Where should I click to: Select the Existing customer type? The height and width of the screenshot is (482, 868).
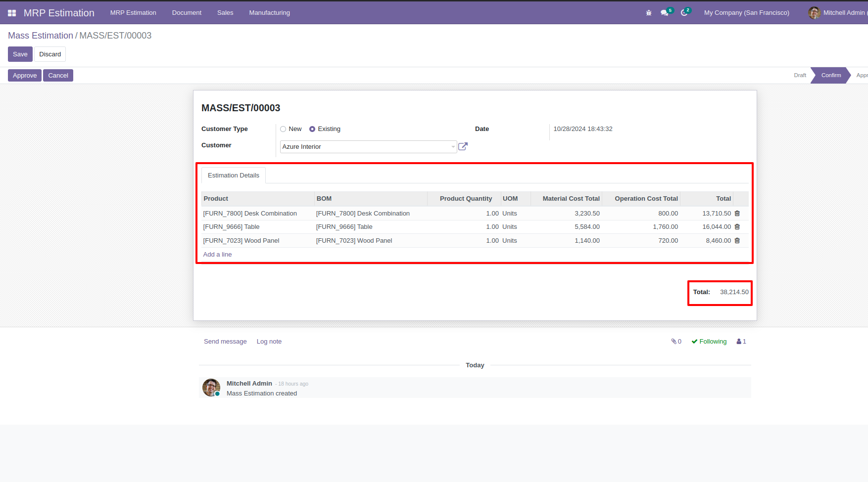click(x=312, y=129)
